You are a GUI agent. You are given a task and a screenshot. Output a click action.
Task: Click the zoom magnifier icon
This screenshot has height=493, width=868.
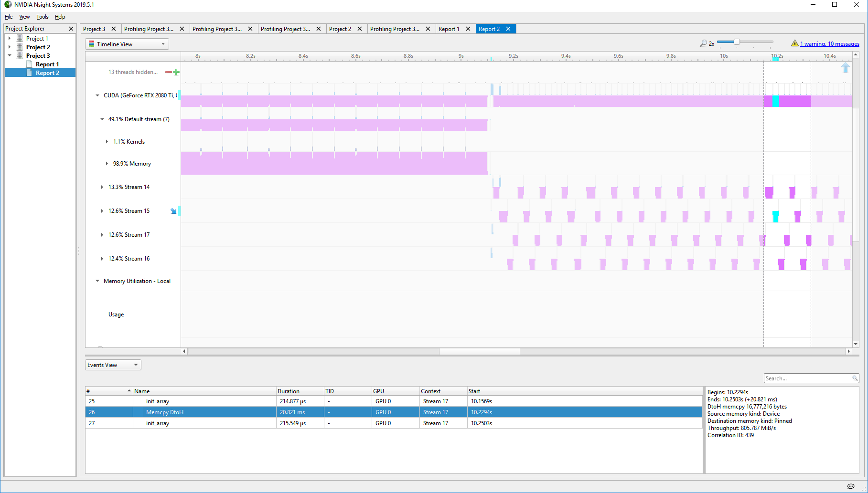tap(703, 43)
